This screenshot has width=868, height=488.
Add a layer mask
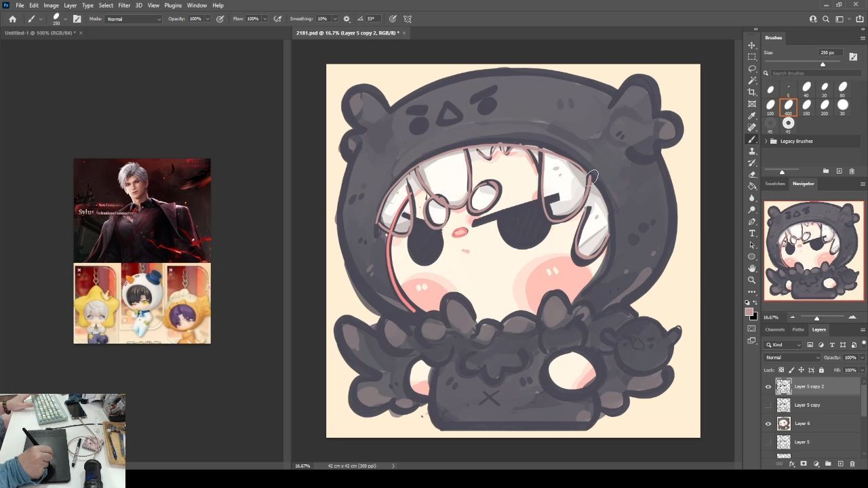coord(804,464)
